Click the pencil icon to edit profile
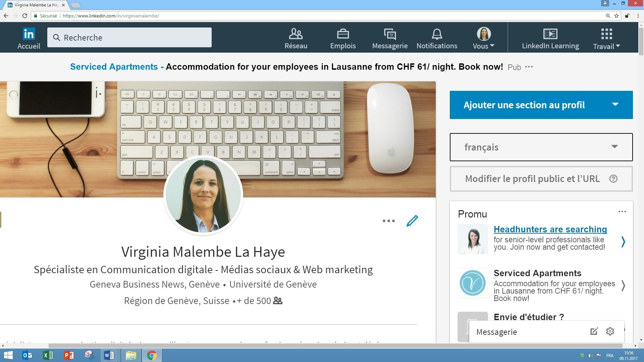The height and width of the screenshot is (362, 644). [412, 221]
